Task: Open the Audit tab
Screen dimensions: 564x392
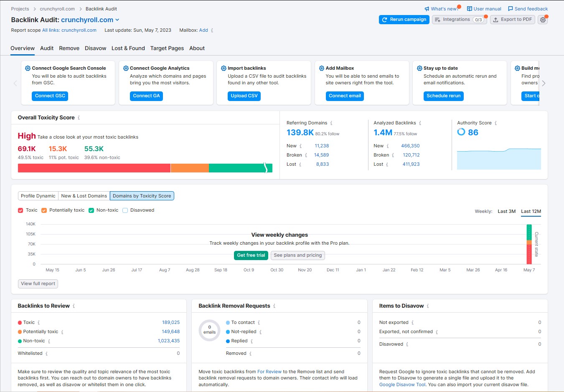Action: pos(47,48)
